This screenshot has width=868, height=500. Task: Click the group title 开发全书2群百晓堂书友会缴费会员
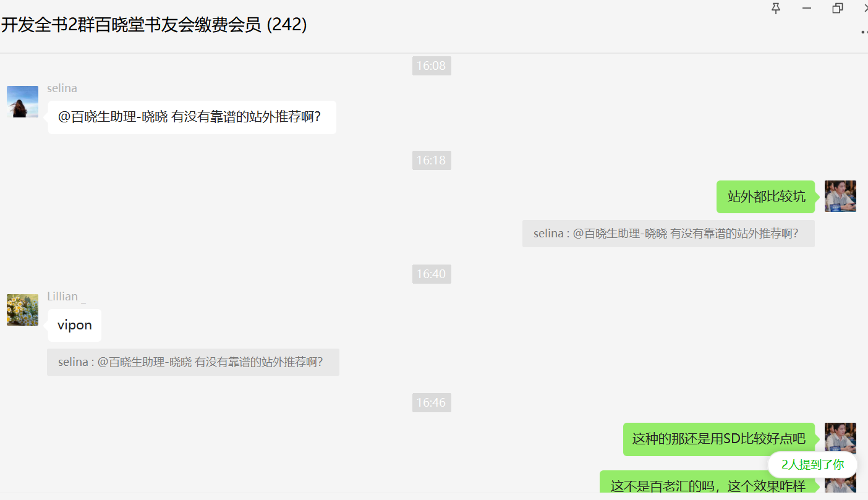coord(154,25)
